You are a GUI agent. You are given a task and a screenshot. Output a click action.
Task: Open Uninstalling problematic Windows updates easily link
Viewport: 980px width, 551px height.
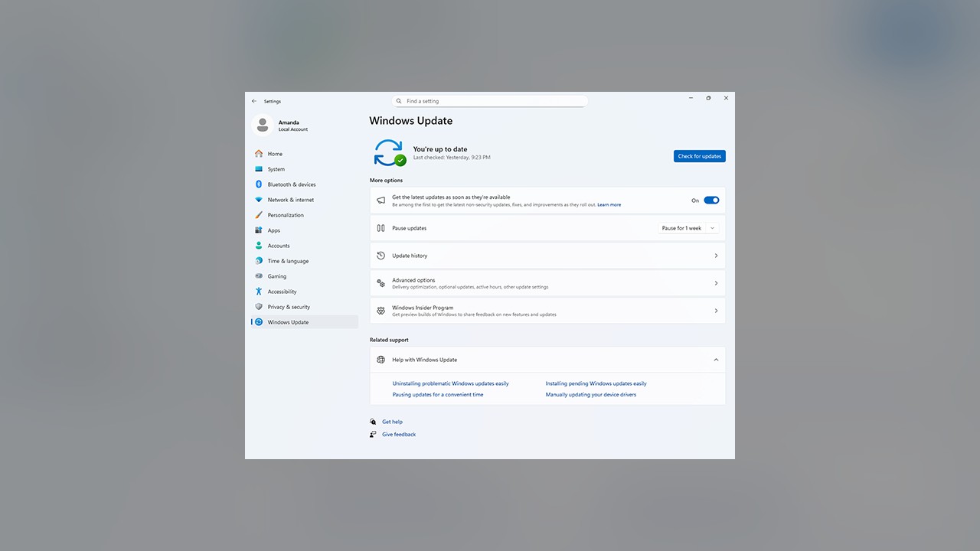pos(451,383)
